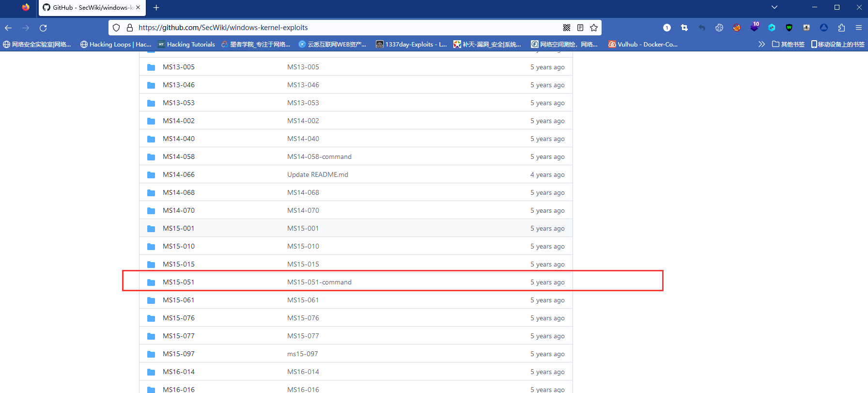
Task: Open the MS14-068 folder
Action: click(179, 192)
